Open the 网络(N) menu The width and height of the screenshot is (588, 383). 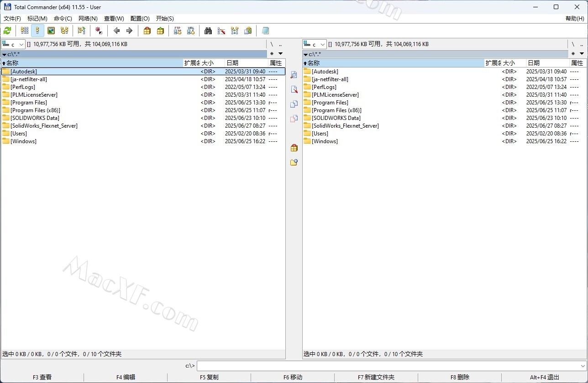pyautogui.click(x=88, y=19)
